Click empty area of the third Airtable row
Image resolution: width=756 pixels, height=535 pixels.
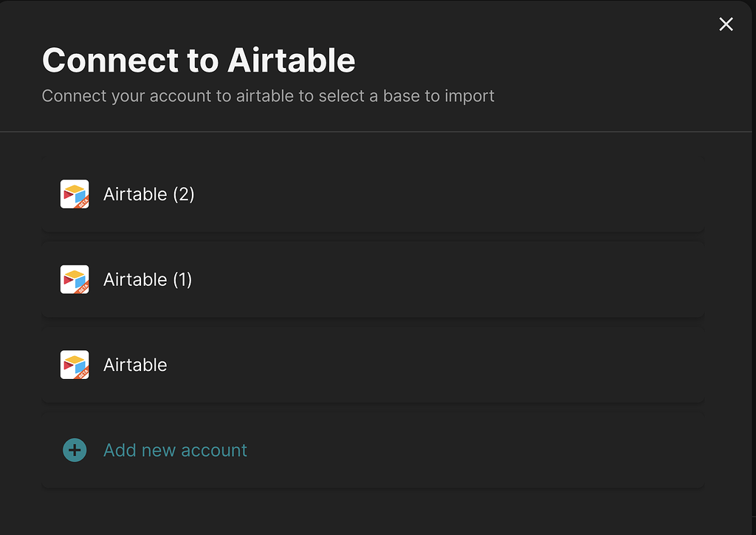coord(443,365)
